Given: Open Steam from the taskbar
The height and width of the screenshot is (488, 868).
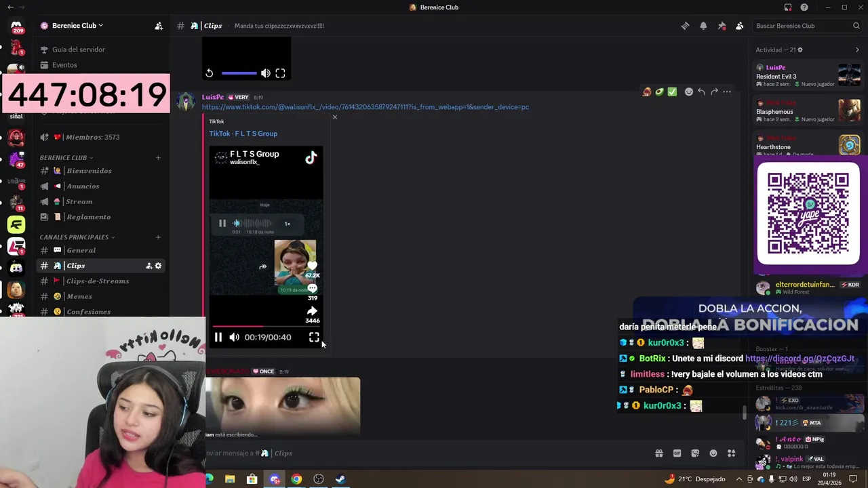Looking at the screenshot, I should tap(340, 479).
